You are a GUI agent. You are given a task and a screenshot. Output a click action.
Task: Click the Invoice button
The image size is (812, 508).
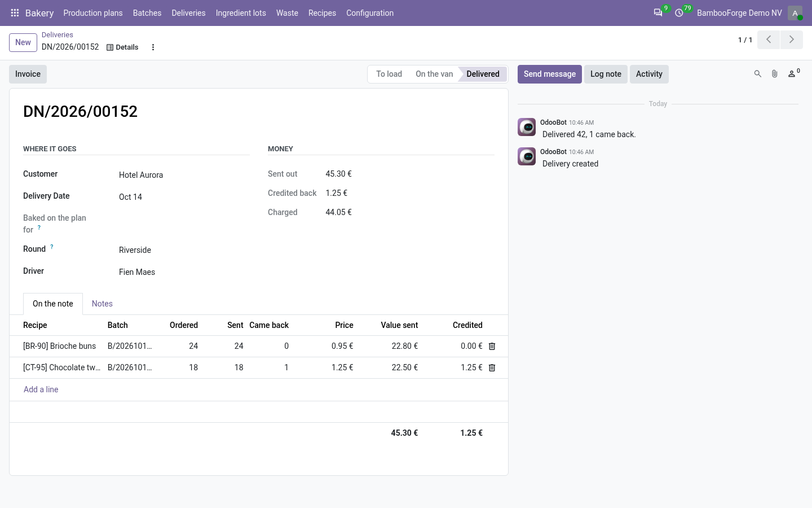pyautogui.click(x=28, y=74)
